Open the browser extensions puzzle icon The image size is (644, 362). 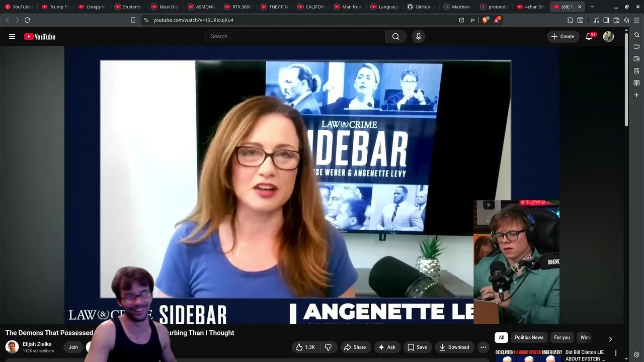pyautogui.click(x=570, y=20)
